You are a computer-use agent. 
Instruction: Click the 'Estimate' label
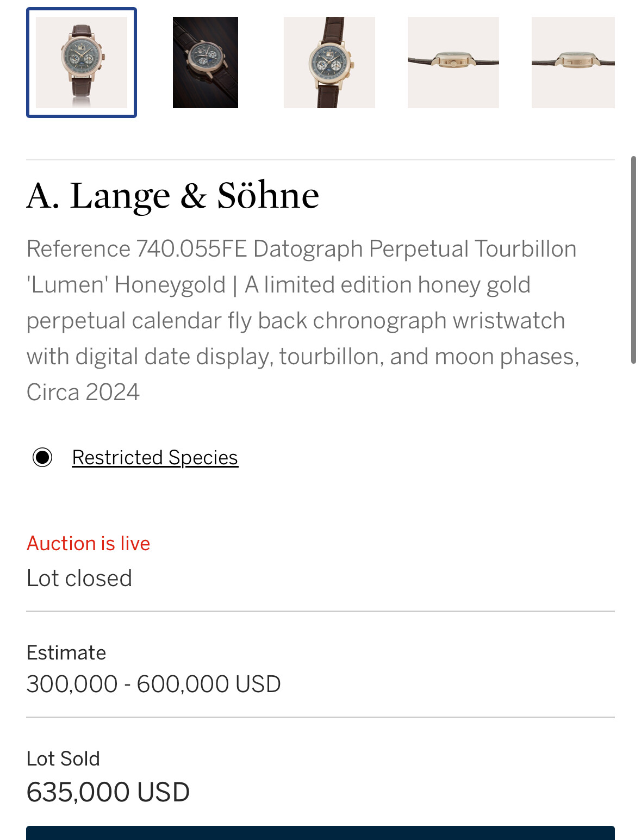(x=66, y=652)
